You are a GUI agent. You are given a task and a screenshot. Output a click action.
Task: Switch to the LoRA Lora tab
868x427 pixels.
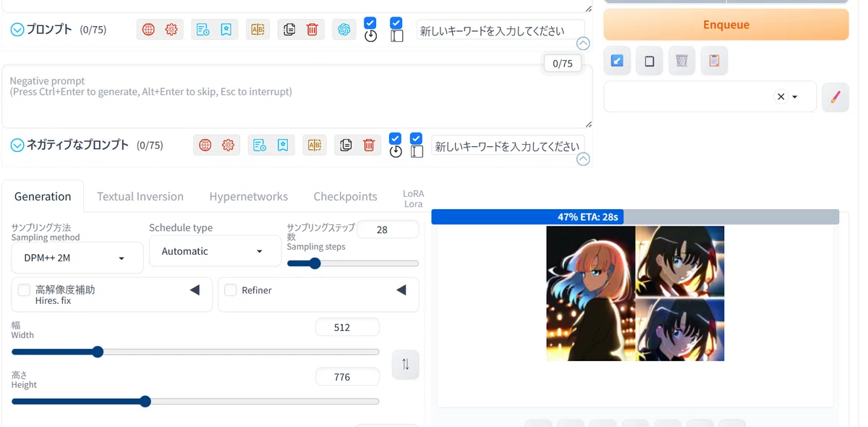(x=414, y=198)
